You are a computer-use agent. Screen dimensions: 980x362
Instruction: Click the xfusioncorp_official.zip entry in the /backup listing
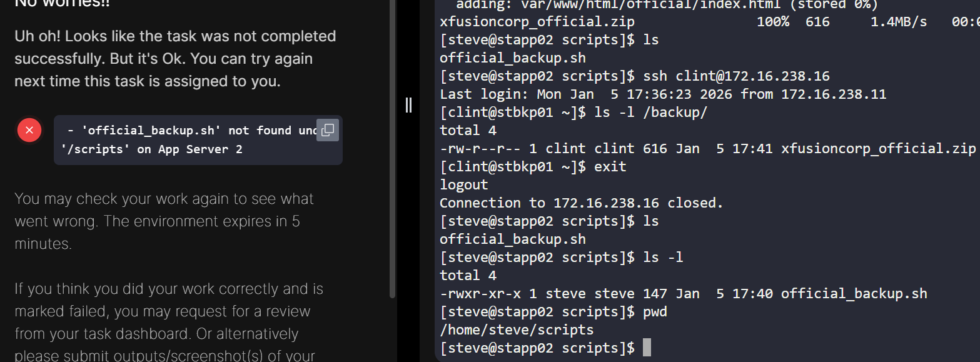(878, 149)
